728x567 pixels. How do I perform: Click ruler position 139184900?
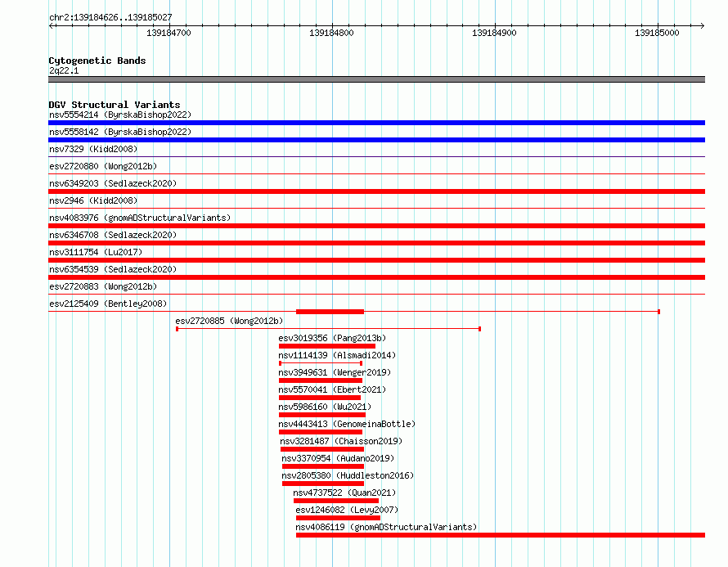494,33
